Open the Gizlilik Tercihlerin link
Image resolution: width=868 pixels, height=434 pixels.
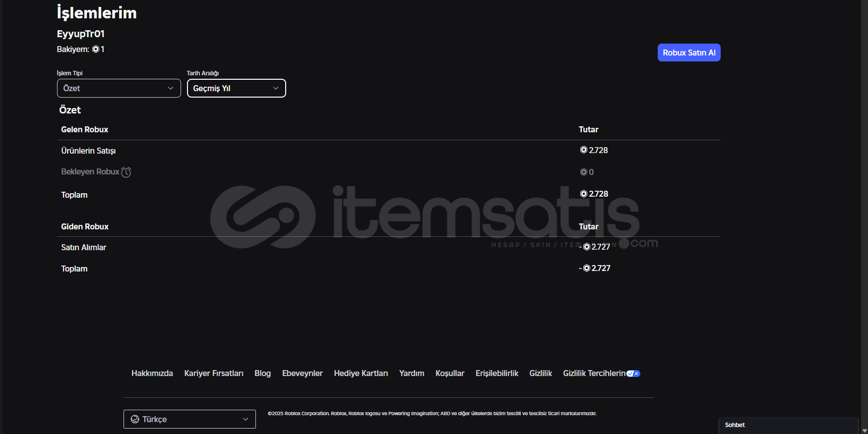click(x=594, y=373)
